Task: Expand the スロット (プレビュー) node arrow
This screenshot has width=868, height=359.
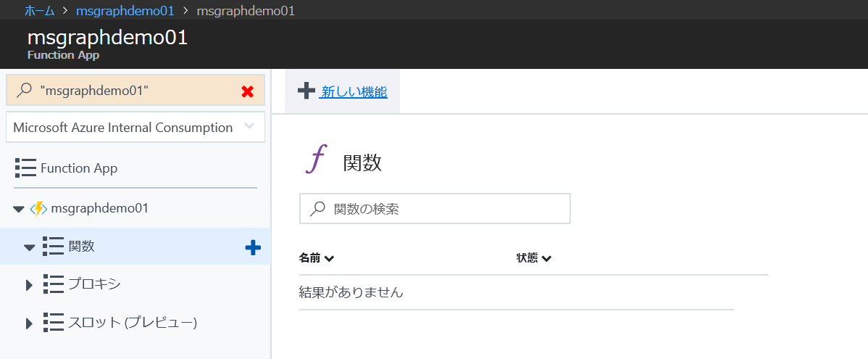Action: click(29, 323)
